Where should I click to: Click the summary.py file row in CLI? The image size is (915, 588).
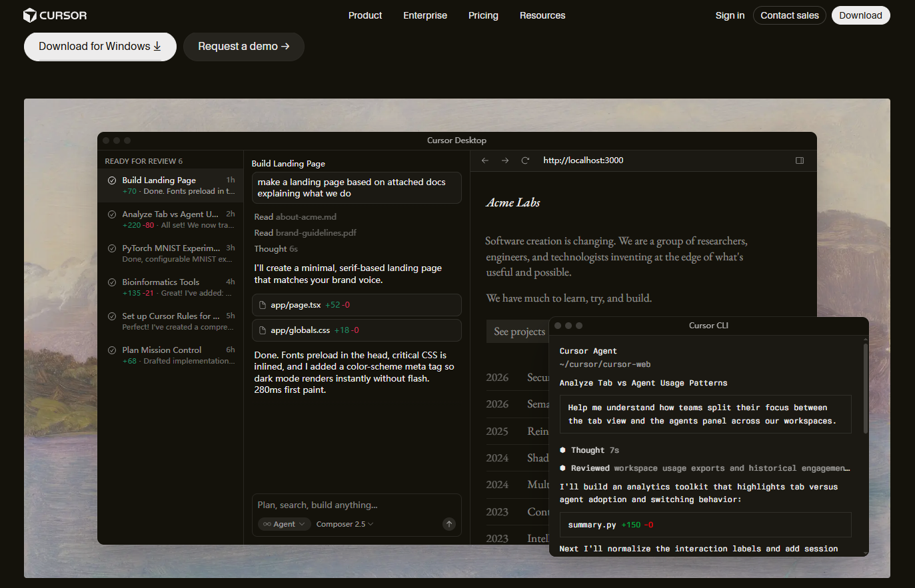point(705,525)
